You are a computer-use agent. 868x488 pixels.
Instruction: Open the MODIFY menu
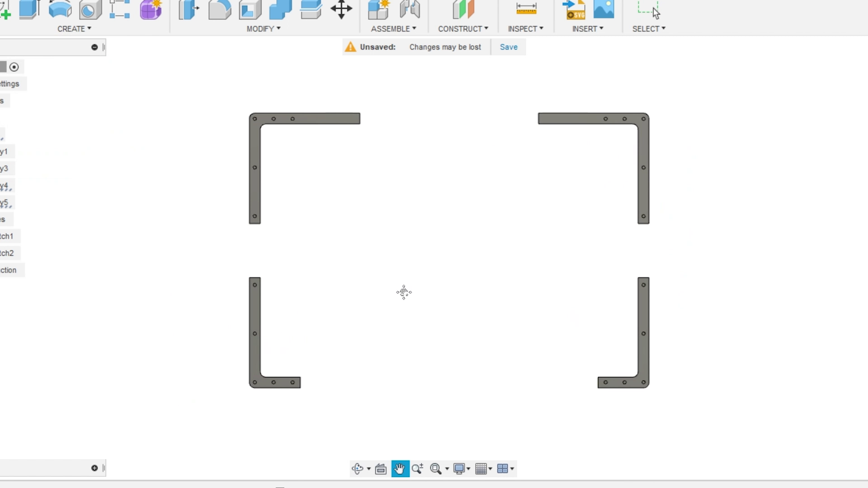[x=264, y=28]
